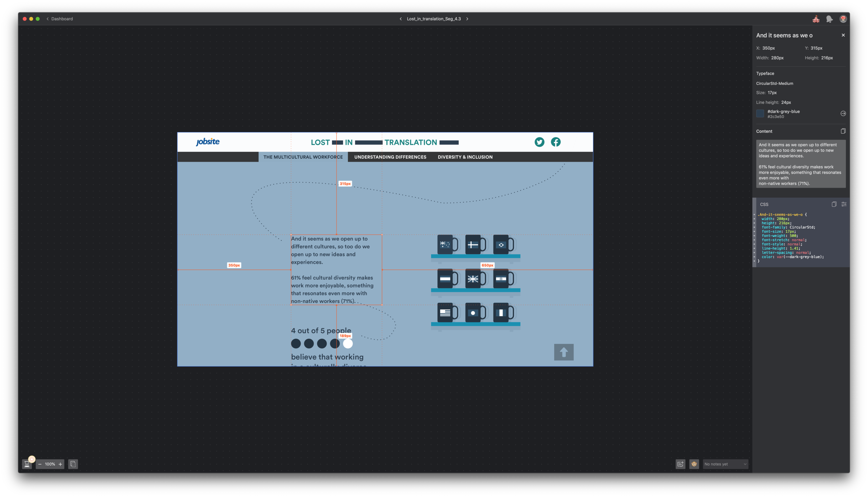Click the jobsite logo in the design
The width and height of the screenshot is (868, 497).
[208, 142]
